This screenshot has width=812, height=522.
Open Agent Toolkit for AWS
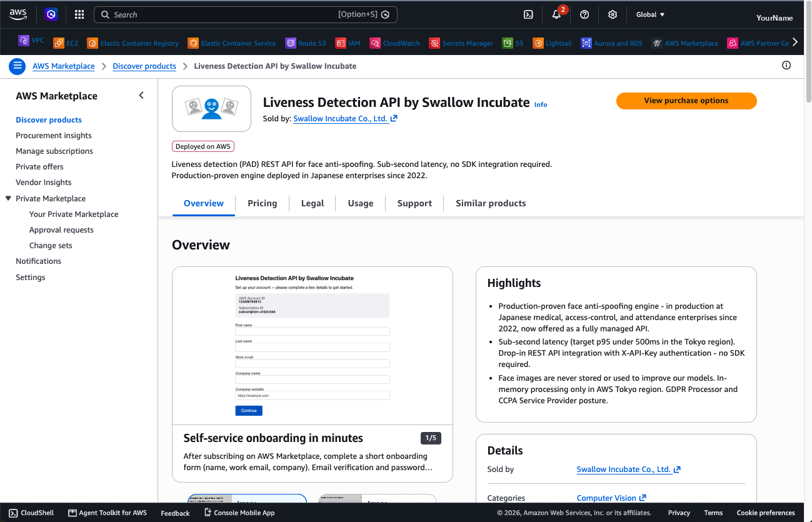click(108, 513)
